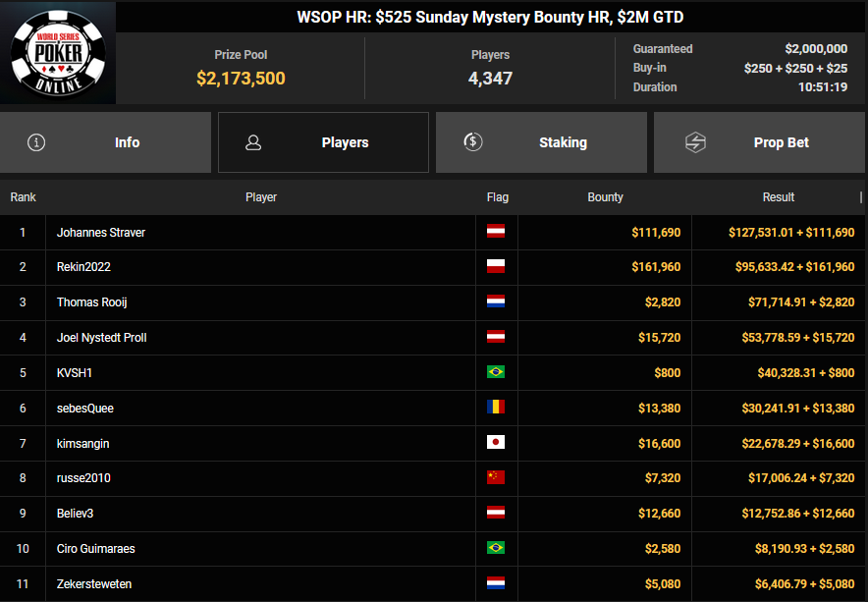Click the Player column header
Viewport: 868px width, 602px height.
pos(260,197)
